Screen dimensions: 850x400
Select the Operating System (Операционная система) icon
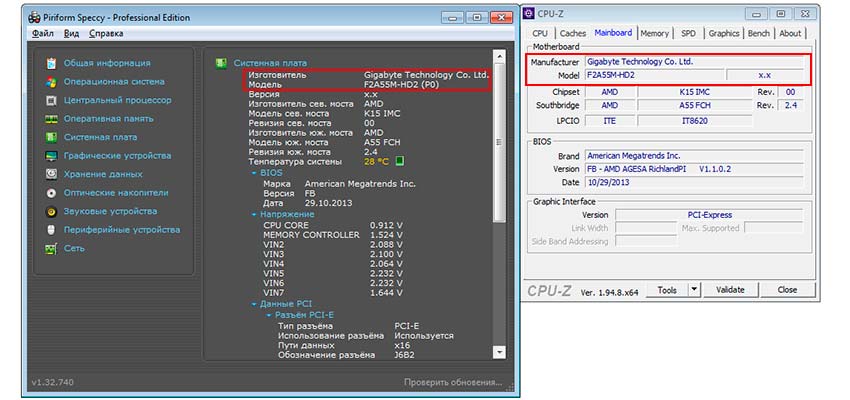point(51,82)
